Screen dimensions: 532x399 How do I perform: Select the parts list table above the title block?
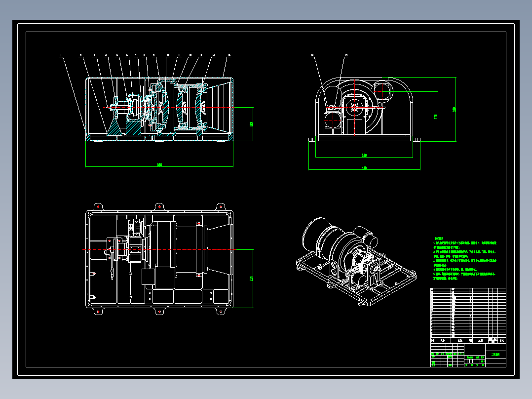point(468,316)
